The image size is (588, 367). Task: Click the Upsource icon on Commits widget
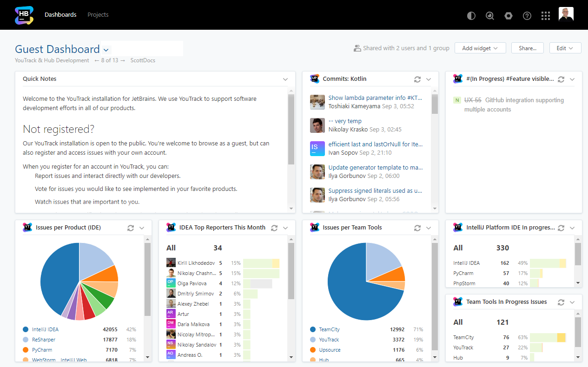[315, 79]
